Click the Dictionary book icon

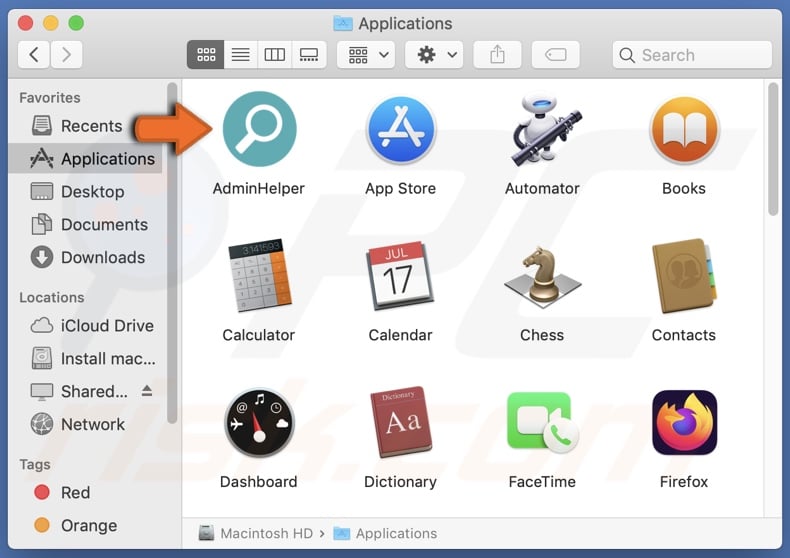tap(401, 422)
